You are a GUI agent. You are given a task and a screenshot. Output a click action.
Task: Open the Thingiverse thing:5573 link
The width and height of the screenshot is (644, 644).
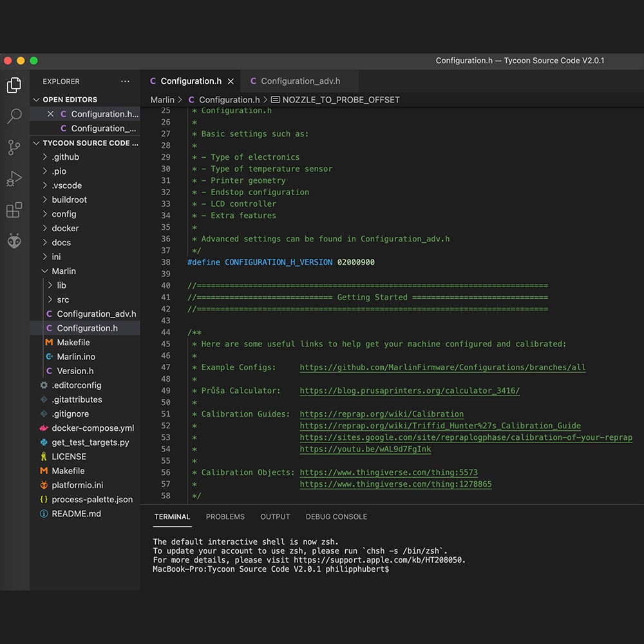(x=388, y=472)
